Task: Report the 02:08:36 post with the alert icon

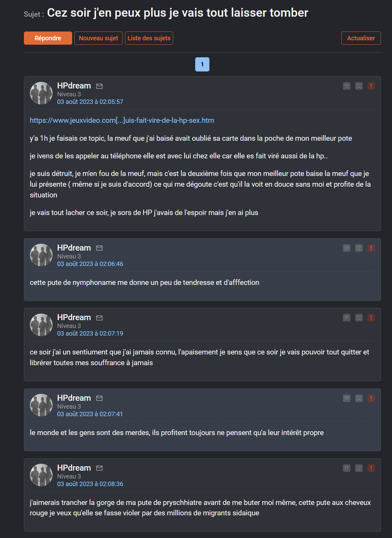Action: point(371,468)
